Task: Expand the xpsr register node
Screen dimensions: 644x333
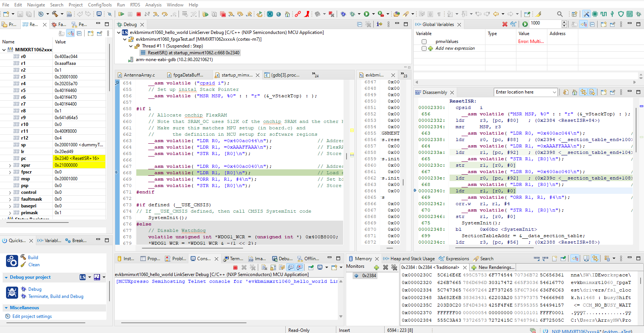Action: click(10, 165)
